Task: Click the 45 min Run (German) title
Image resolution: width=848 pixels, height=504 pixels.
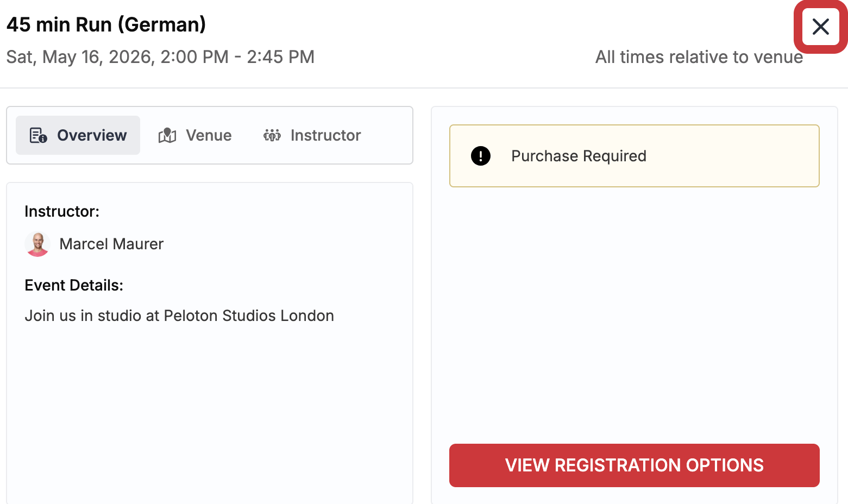Action: pos(106,24)
